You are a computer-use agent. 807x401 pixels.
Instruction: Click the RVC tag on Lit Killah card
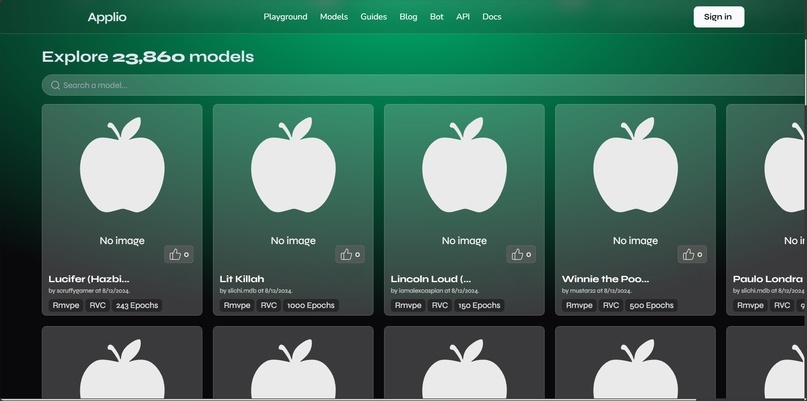pos(269,305)
